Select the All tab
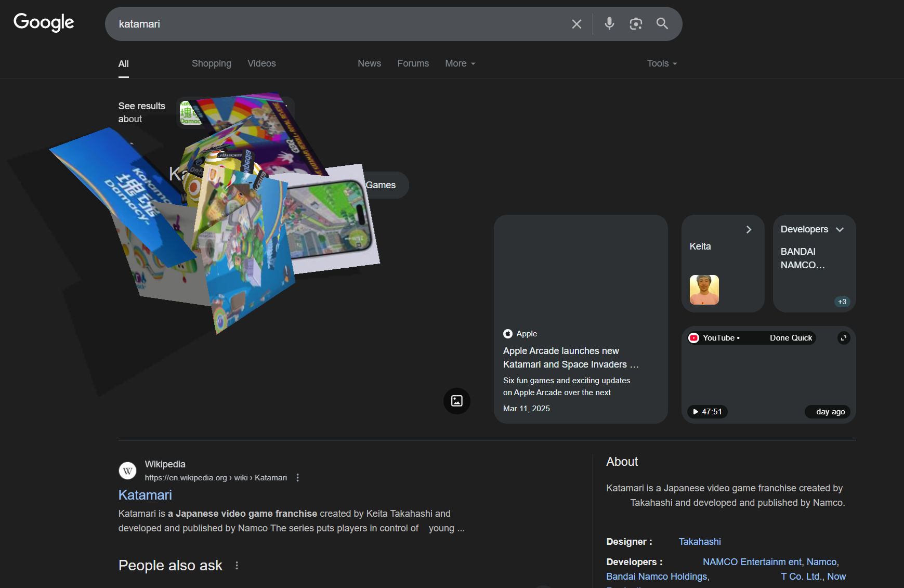This screenshot has height=588, width=904. [x=124, y=64]
